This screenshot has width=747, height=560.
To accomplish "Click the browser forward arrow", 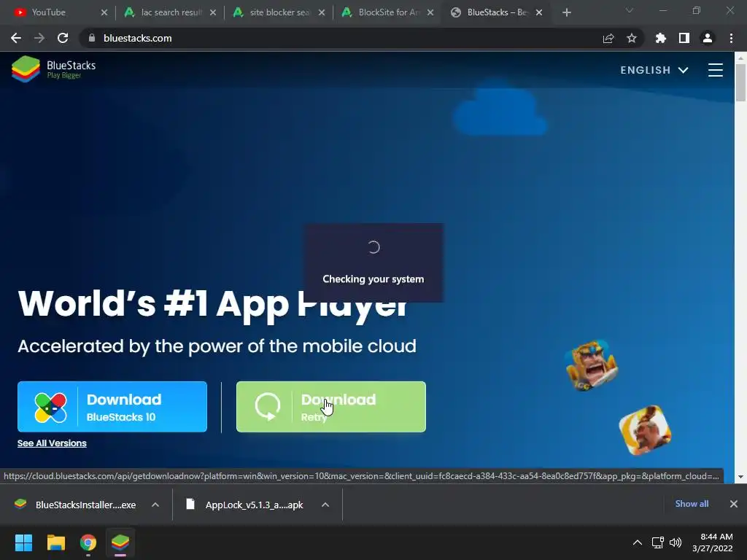I will 39,38.
